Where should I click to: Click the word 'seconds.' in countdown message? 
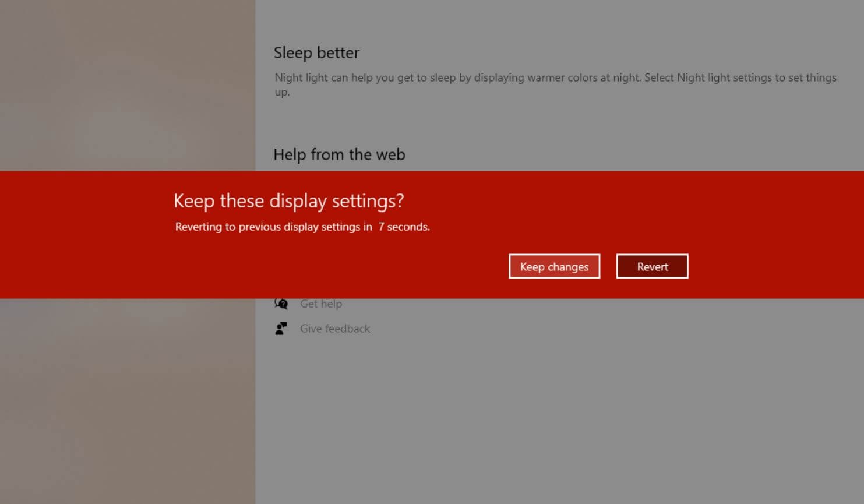pos(408,227)
